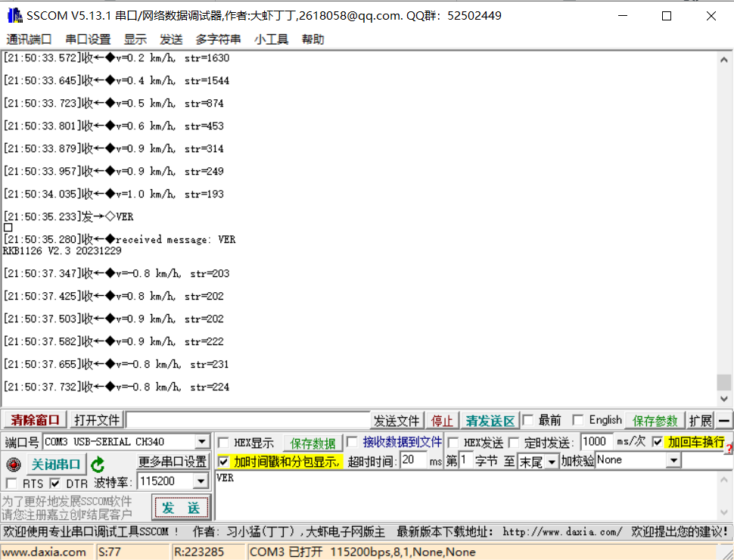Click the 关闭串口 close port button
This screenshot has height=560, width=734.
[55, 464]
